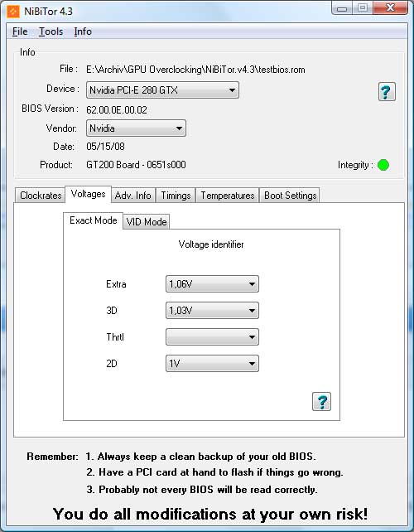This screenshot has width=414, height=532.
Task: Open the Tools menu
Action: [51, 31]
